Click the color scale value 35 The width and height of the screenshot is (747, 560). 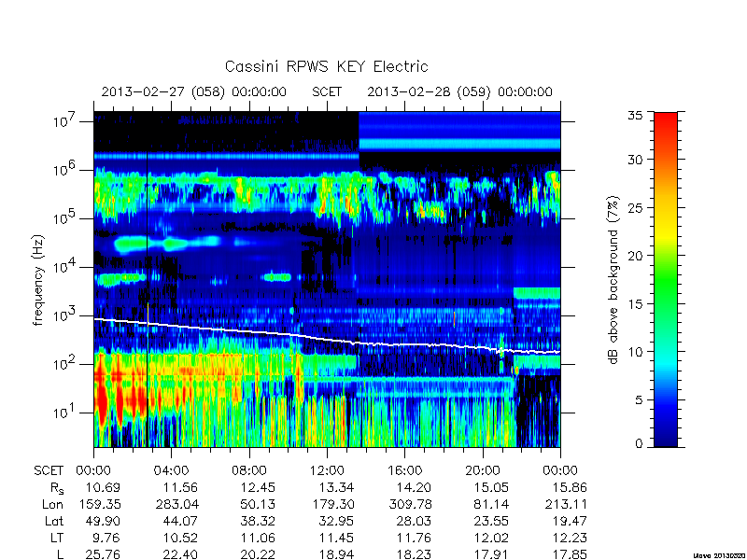(635, 115)
